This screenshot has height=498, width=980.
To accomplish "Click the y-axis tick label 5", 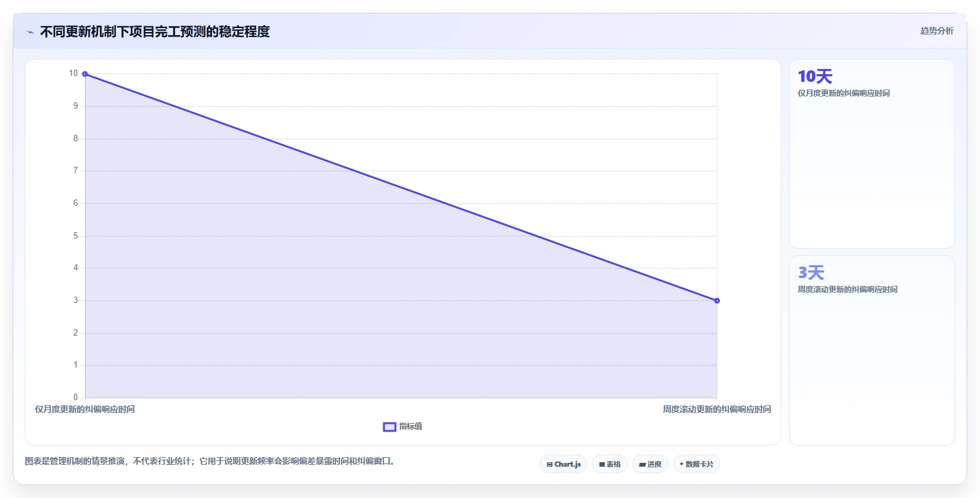I will point(75,236).
